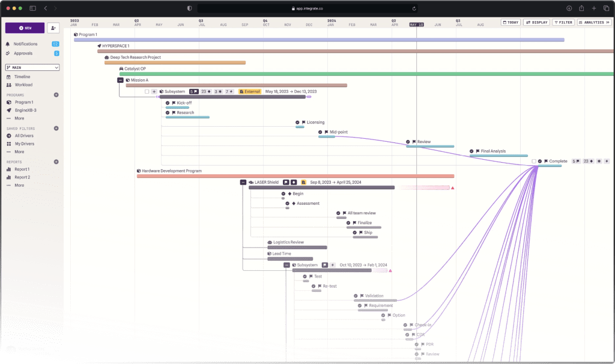This screenshot has width=615, height=364.
Task: Click the add user icon button
Action: [53, 28]
